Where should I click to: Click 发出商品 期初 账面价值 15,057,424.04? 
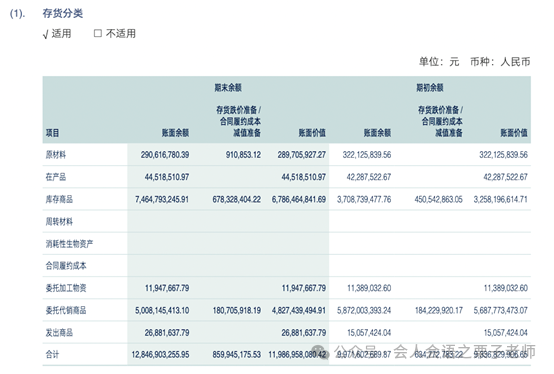click(x=506, y=332)
